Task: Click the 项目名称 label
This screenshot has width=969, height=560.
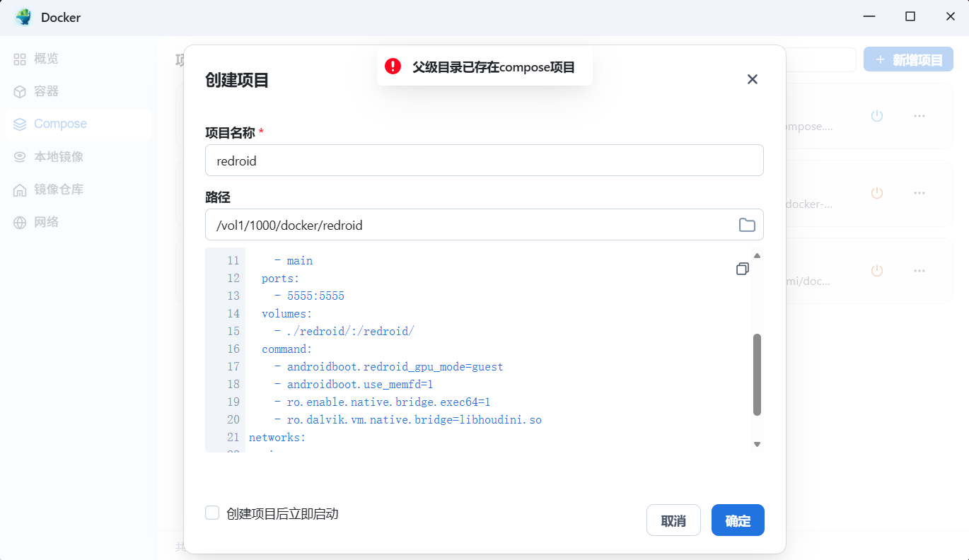Action: click(230, 132)
